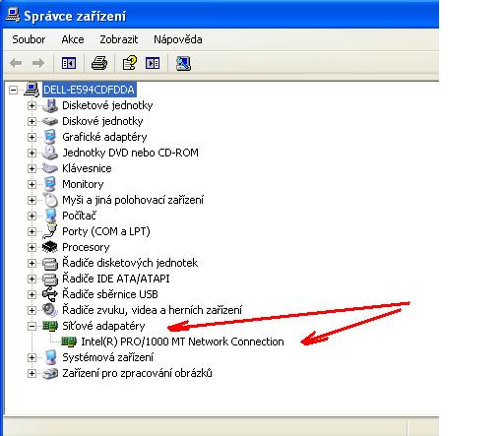Click the Disketové jednotky floppy icon
Viewport: 504px width, 436px height.
tap(50, 105)
